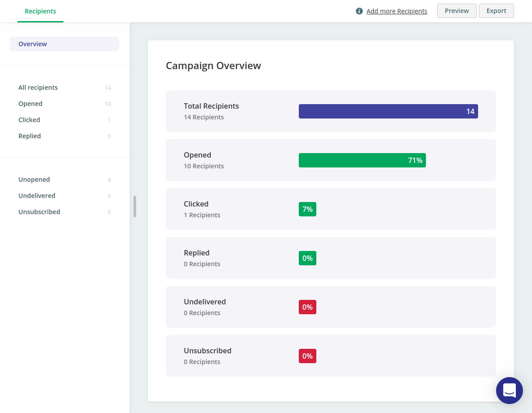
Task: Filter by Clicked recipients in sidebar
Action: click(64, 120)
